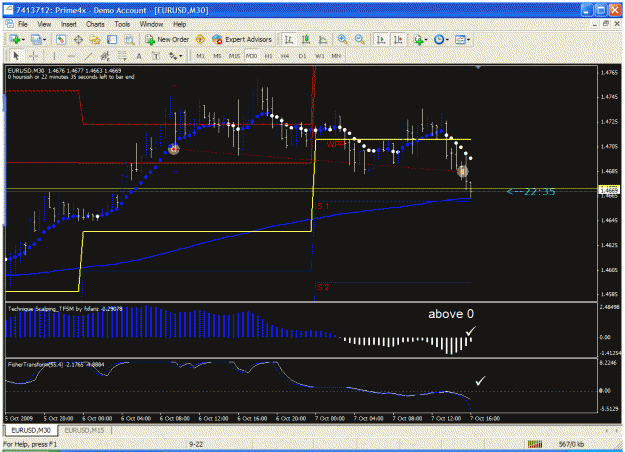
Task: Open the Profiles toolbar icon
Action: (36, 39)
